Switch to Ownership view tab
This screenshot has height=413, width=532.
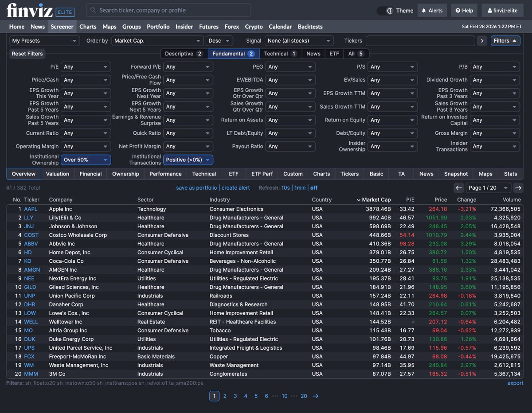point(125,174)
